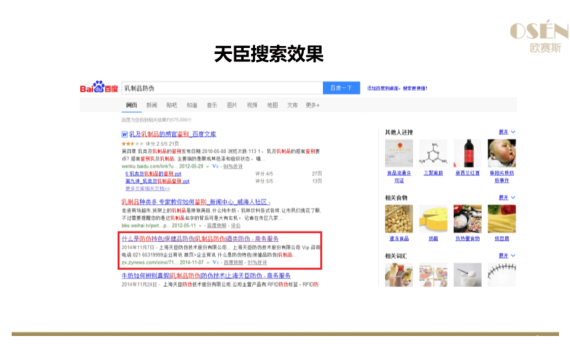Open the red-boxed highlighted search result link

click(x=200, y=239)
